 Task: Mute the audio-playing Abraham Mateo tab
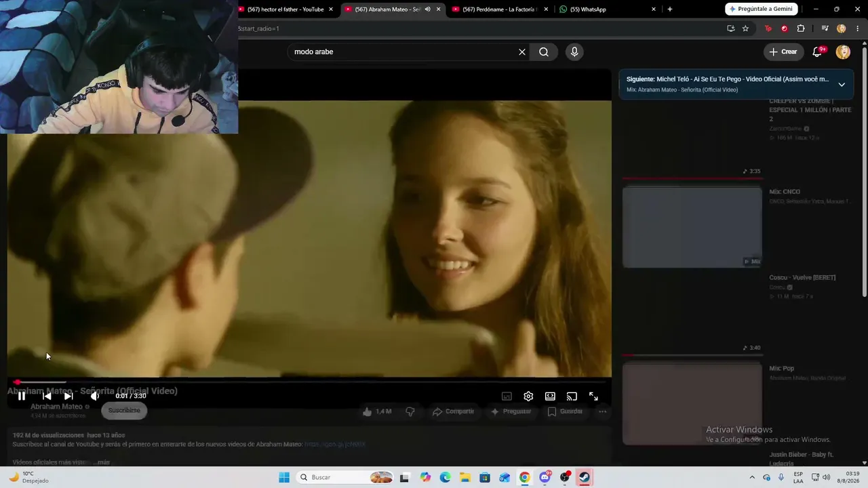coord(427,9)
